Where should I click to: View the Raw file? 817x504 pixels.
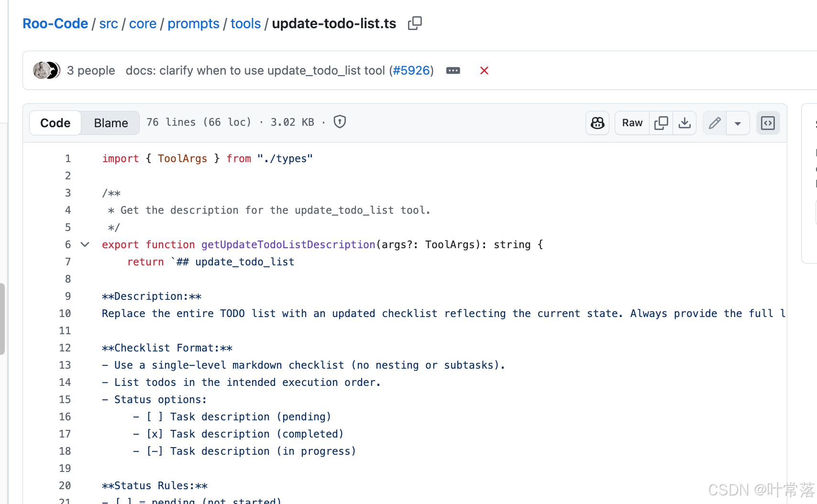click(x=631, y=123)
